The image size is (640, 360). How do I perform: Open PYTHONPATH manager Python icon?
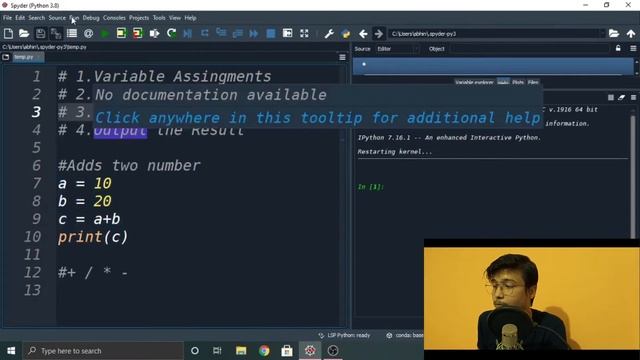tap(346, 33)
